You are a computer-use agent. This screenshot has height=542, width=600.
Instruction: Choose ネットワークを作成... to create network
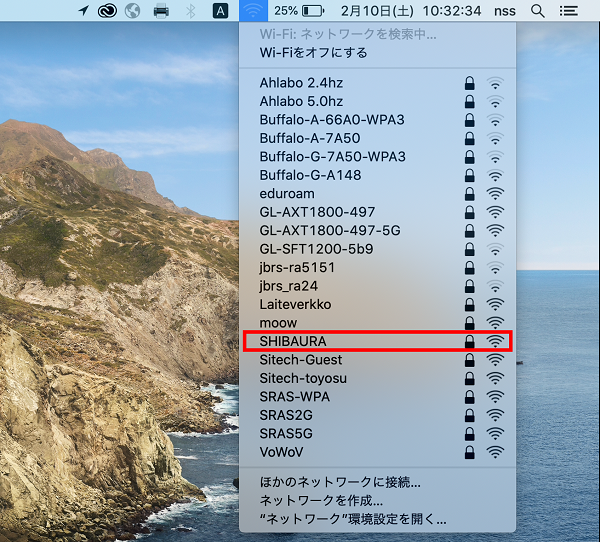[x=378, y=500]
